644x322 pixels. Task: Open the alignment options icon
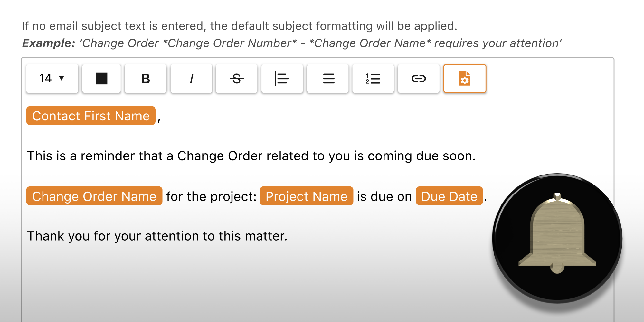click(x=282, y=78)
